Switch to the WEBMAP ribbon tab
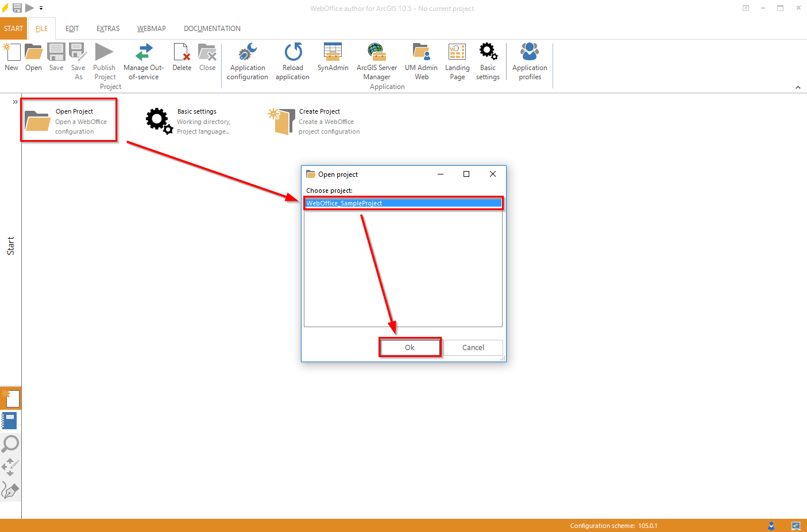Viewport: 807px width, 532px height. [151, 28]
